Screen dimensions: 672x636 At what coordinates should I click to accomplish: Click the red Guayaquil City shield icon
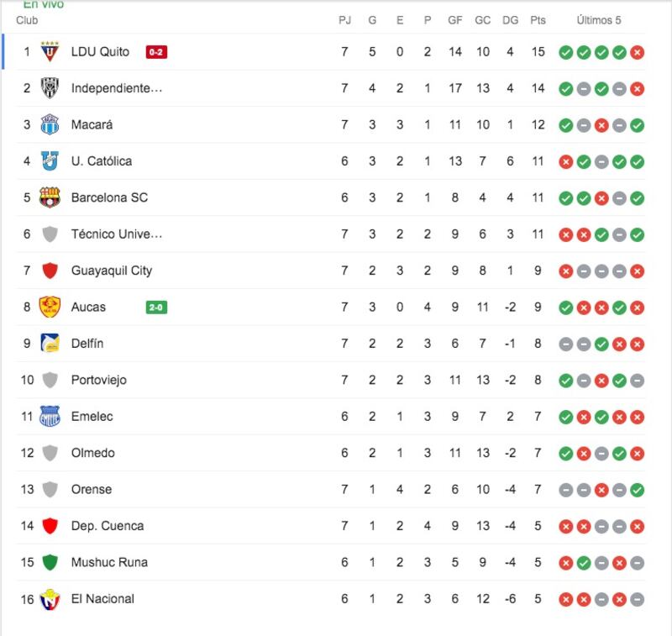(x=50, y=271)
